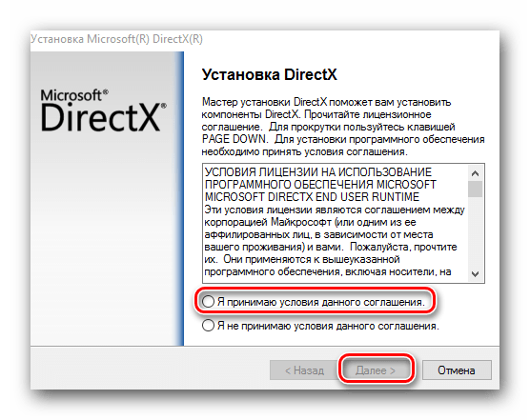
Task: Click the 'УСЛОВИЯ ЛИЦЕНЗИИ НА ИСПОЛЬЗОВАНИЕ' license line
Action: point(318,172)
